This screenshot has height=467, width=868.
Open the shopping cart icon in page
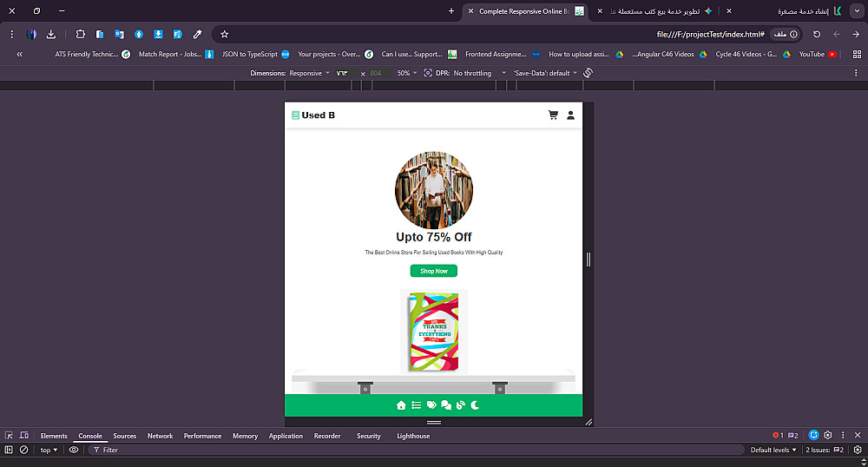click(552, 115)
